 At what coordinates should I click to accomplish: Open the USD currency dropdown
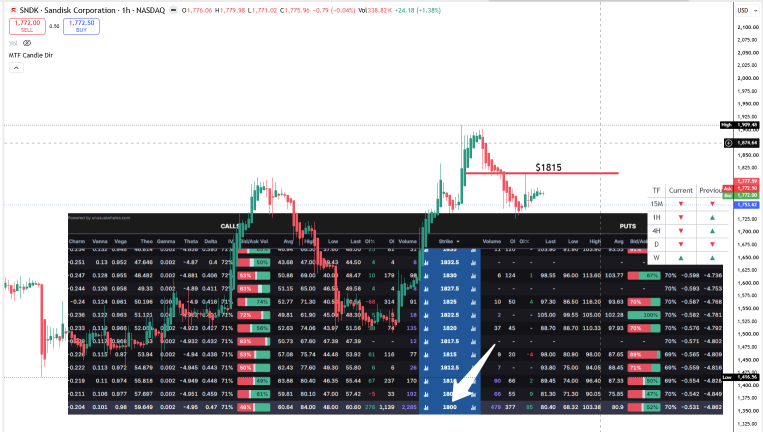tap(747, 10)
